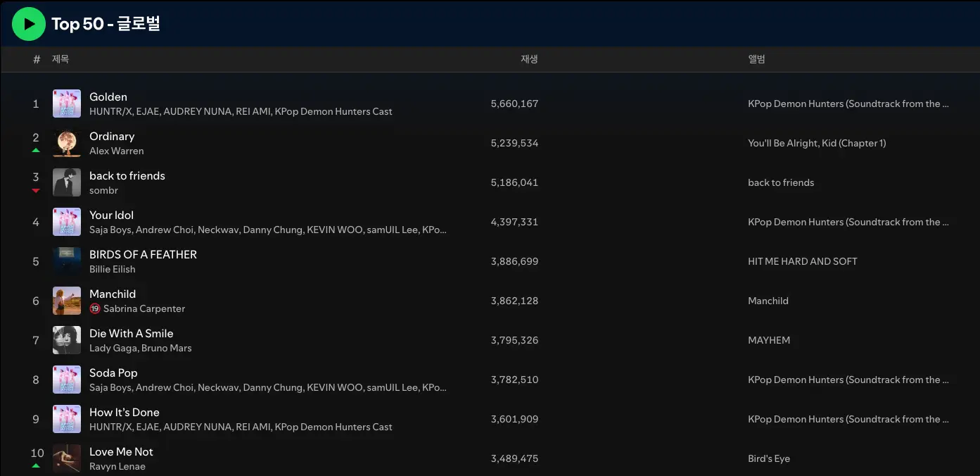Open the Bird's Eye album link
The height and width of the screenshot is (476, 980).
[769, 458]
